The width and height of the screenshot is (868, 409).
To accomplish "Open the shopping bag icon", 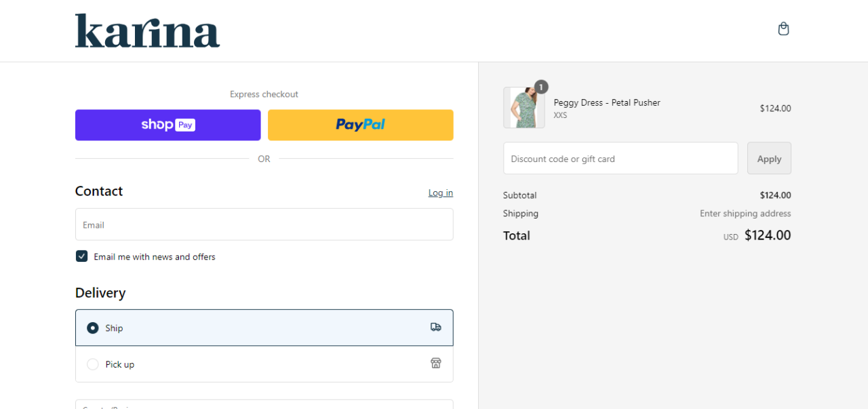I will point(783,29).
